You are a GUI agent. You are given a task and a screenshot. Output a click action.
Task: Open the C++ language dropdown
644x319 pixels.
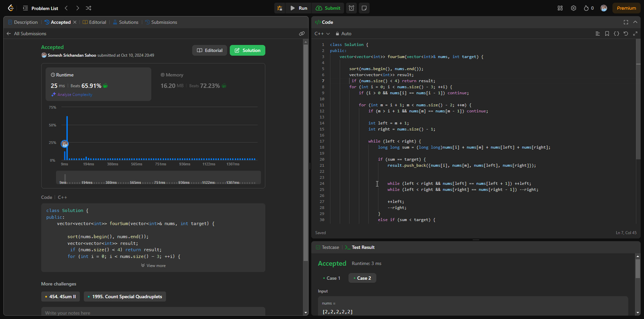point(322,33)
